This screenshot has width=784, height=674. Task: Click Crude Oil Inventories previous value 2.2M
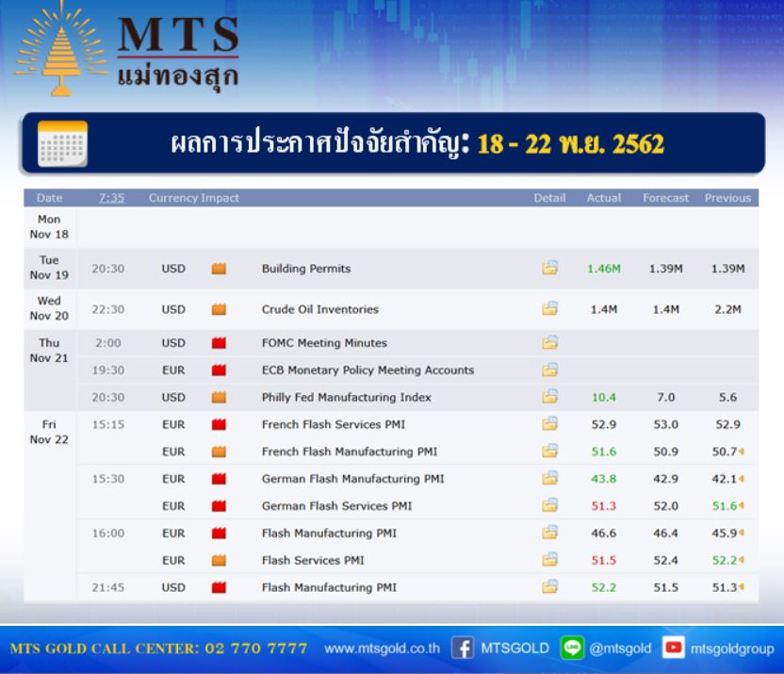coord(728,309)
